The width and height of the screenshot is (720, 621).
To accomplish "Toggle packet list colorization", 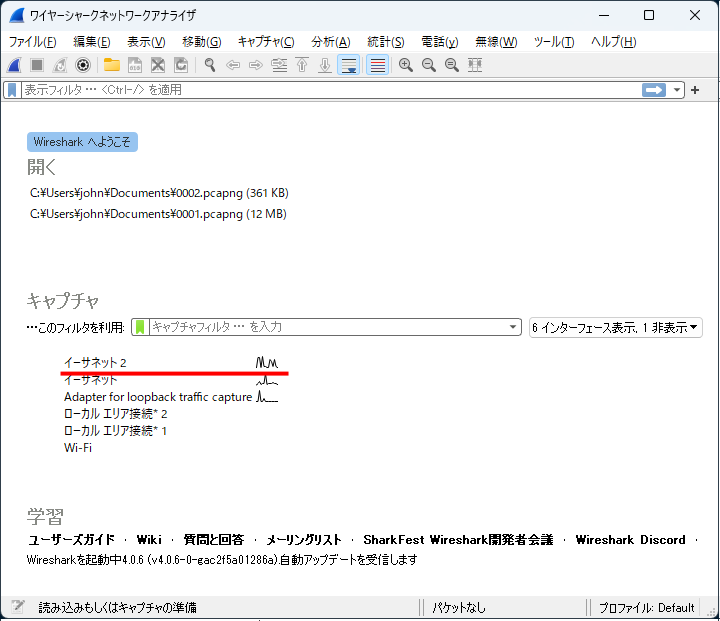I will click(x=378, y=65).
